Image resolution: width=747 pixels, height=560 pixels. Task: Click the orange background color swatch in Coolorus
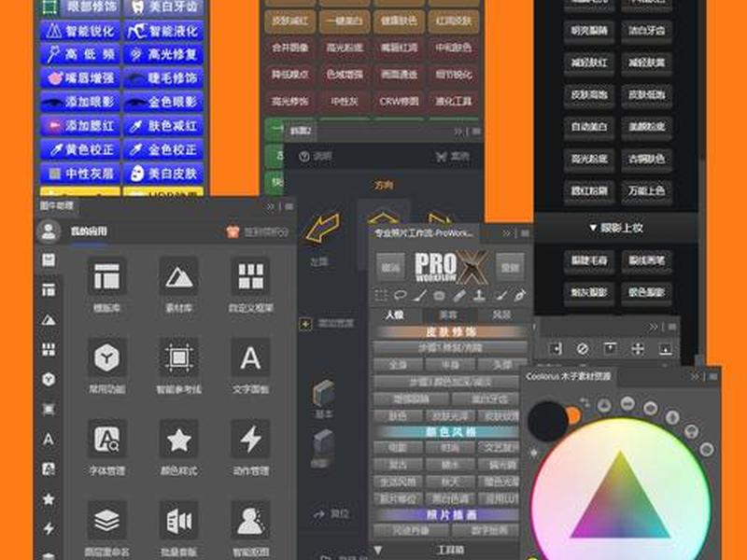[x=574, y=415]
